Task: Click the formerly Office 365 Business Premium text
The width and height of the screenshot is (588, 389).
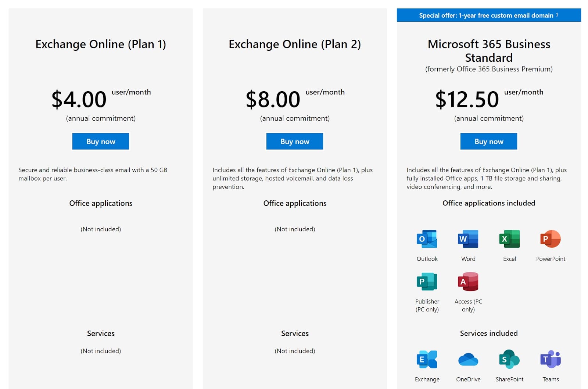Action: (x=489, y=69)
